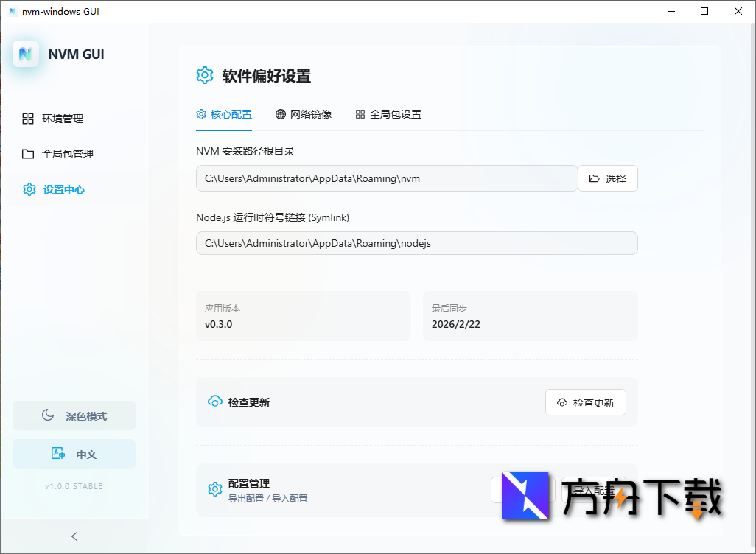Collapse the sidebar with the chevron

[74, 536]
